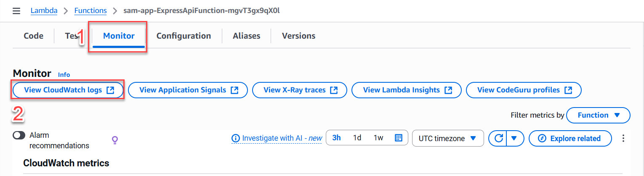
Task: Switch to the Configuration tab
Action: pyautogui.click(x=184, y=36)
